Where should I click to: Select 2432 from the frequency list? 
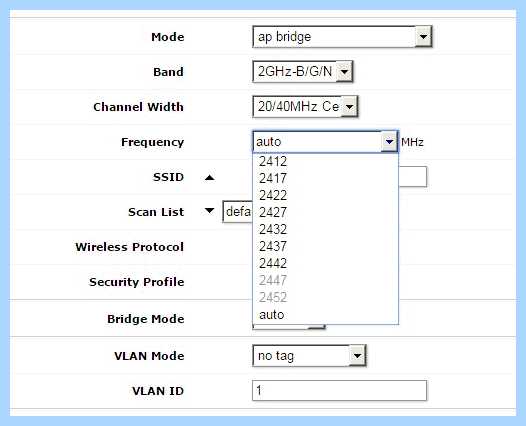coord(325,229)
